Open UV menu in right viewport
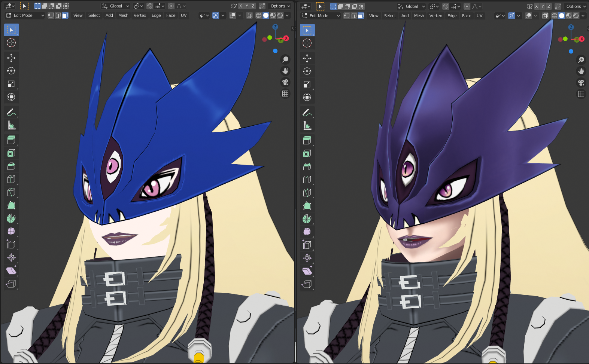Image resolution: width=589 pixels, height=364 pixels. click(x=479, y=16)
